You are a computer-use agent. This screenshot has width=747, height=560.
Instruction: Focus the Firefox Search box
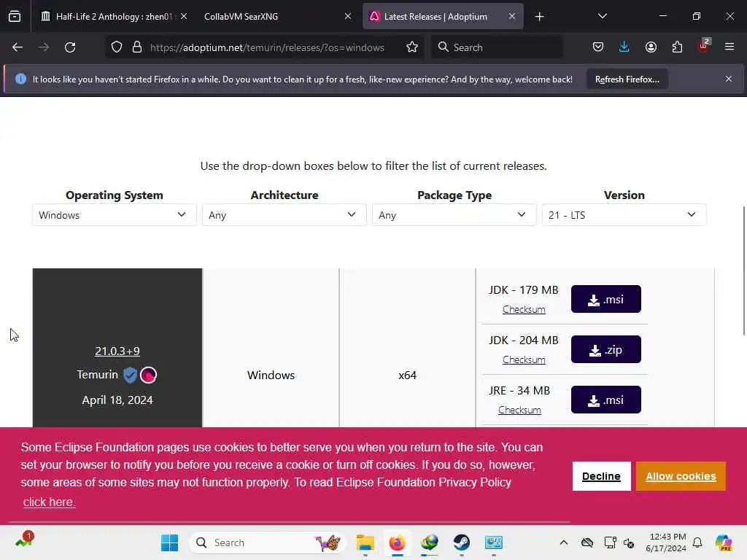tap(497, 47)
